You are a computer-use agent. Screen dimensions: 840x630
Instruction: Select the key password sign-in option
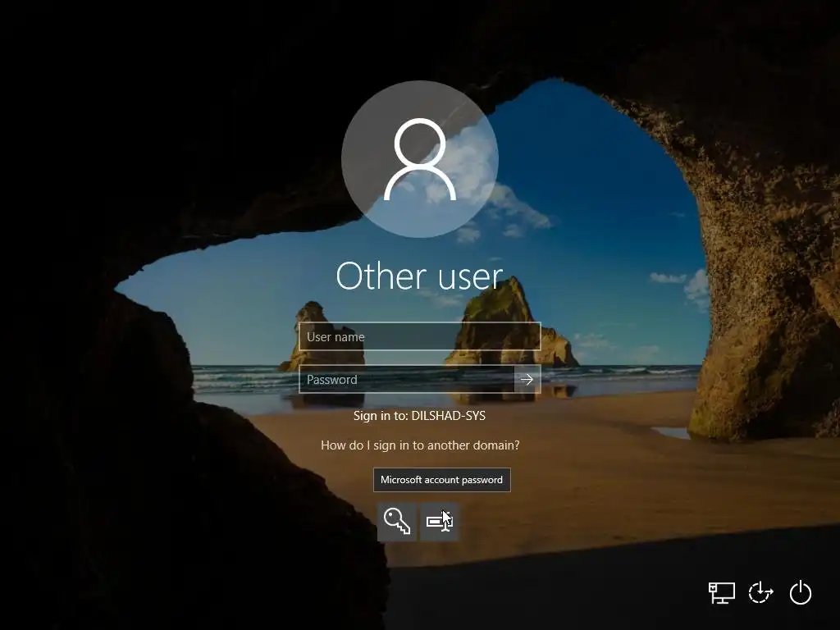397,522
